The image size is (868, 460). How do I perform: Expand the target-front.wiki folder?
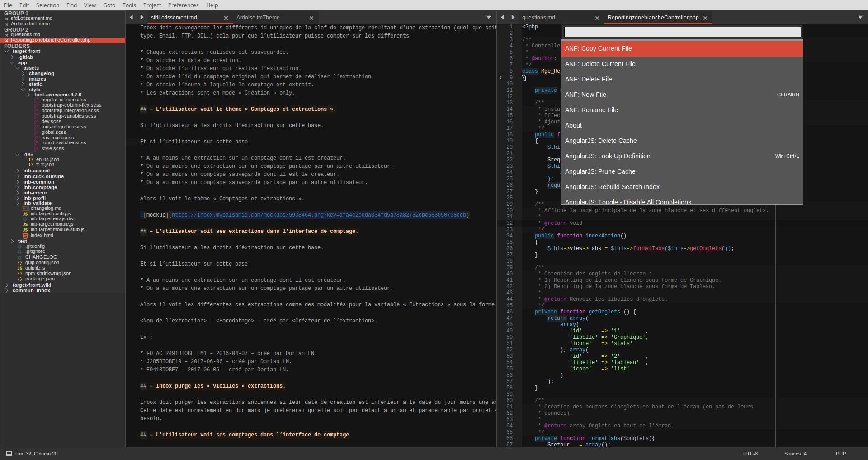point(7,285)
